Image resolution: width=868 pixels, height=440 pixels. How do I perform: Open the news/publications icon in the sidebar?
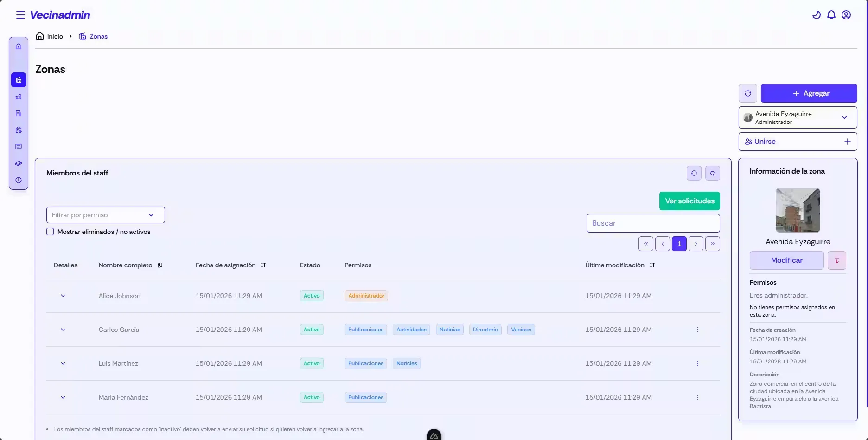pos(19,113)
